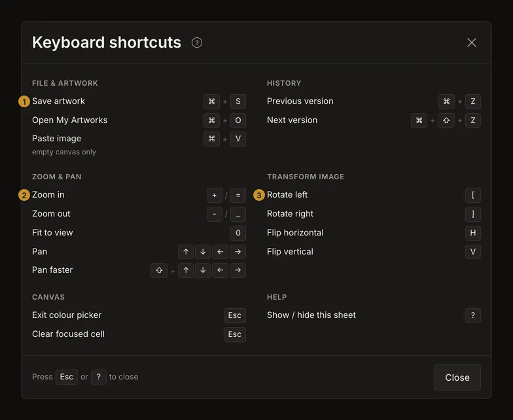Click the Exit colour picker label
Screen dimensions: 513x420
pyautogui.click(x=67, y=315)
